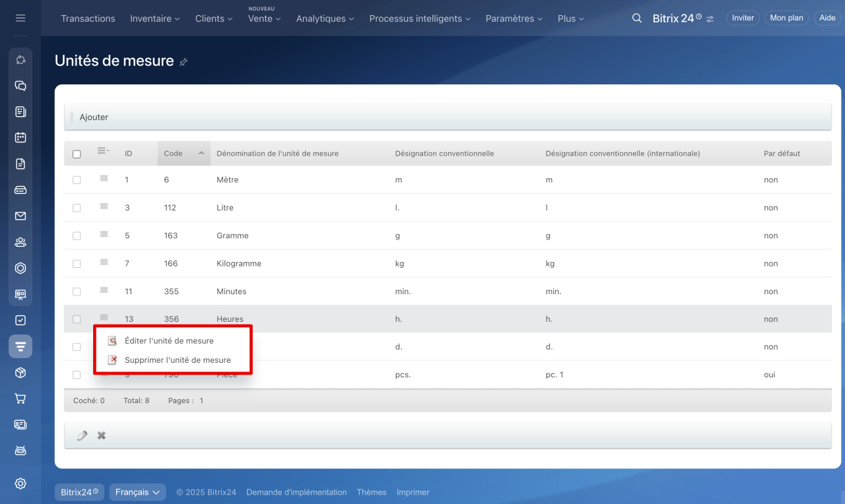The height and width of the screenshot is (504, 845).
Task: Open the presentation board sidebar icon
Action: [x=20, y=294]
